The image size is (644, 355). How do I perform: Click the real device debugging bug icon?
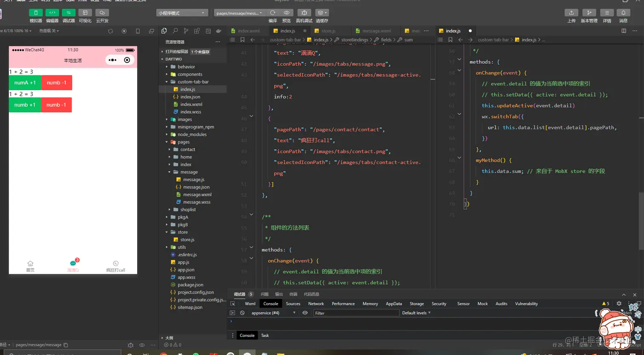[304, 13]
